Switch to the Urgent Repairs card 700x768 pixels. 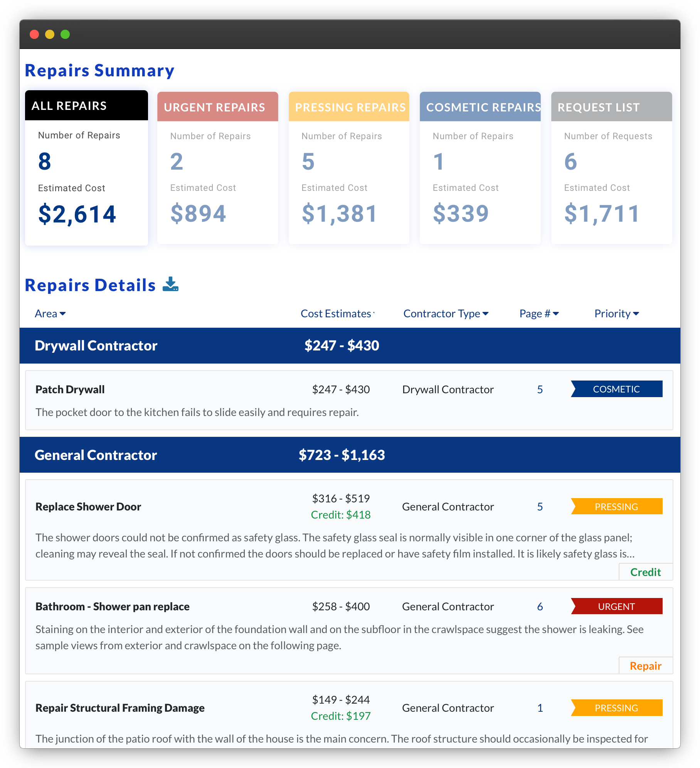click(x=217, y=168)
